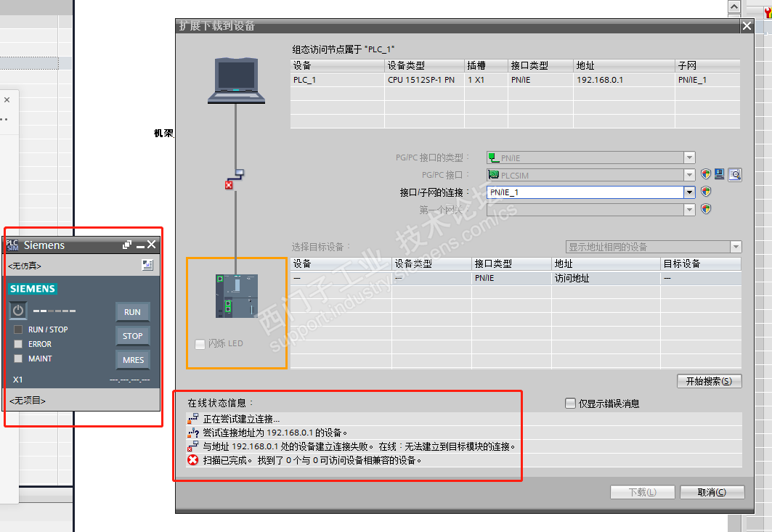Click the MRES button in PLCSIM

tap(133, 360)
